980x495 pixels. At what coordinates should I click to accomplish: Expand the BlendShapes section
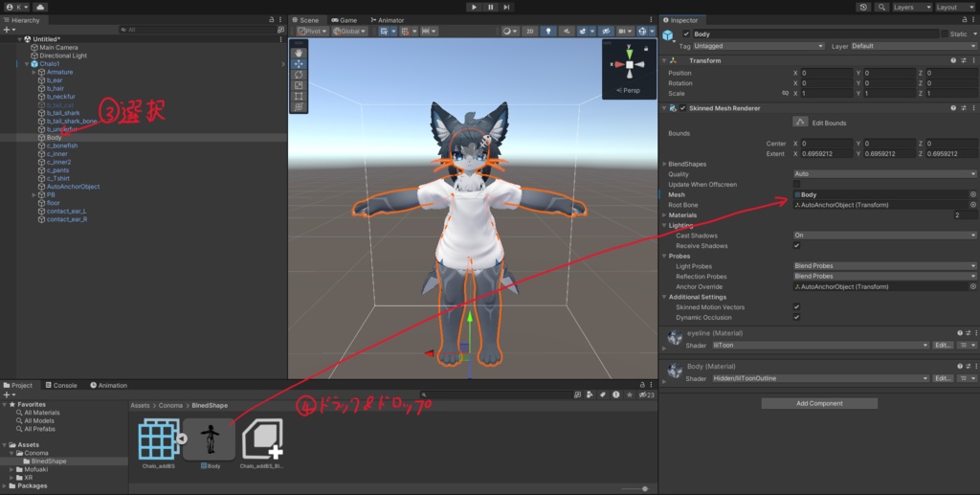point(664,164)
